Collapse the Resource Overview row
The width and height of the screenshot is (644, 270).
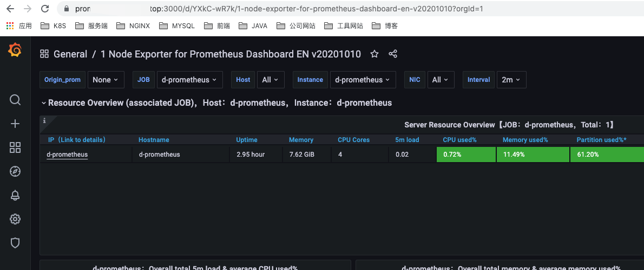coord(43,103)
